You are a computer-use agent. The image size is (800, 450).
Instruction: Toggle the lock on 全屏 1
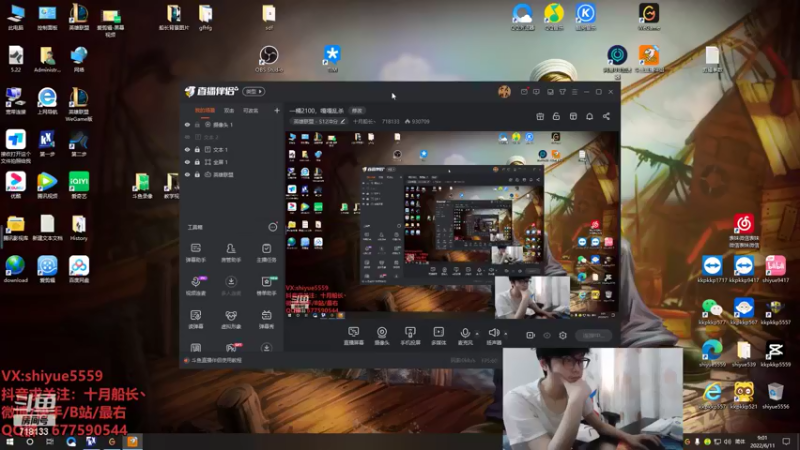[x=197, y=162]
